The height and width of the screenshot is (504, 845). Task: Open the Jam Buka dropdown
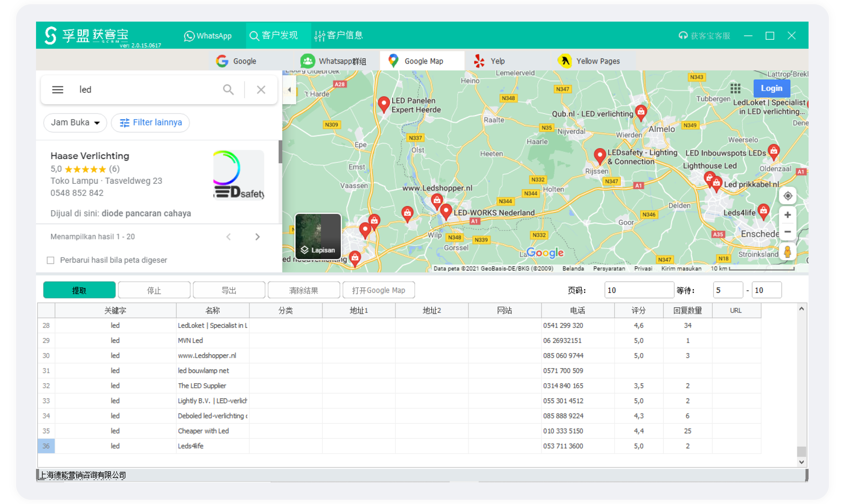point(75,122)
